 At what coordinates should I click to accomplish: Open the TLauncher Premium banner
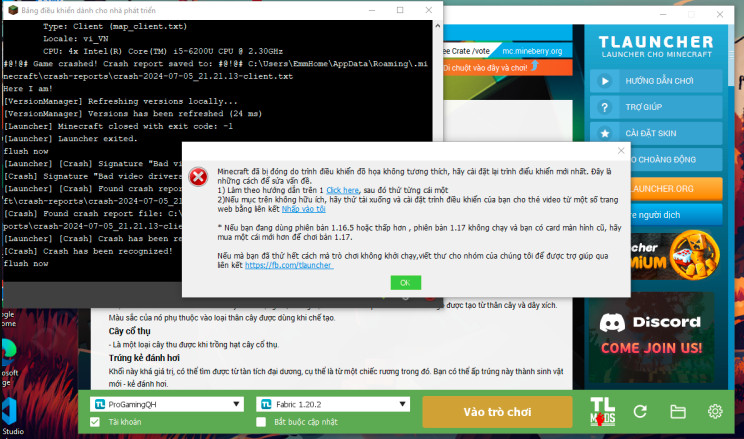(x=677, y=255)
